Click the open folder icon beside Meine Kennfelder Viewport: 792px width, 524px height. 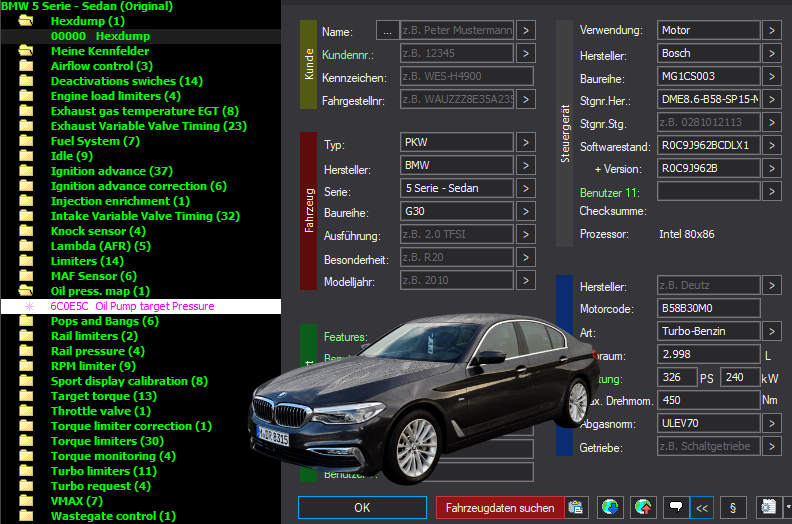26,51
